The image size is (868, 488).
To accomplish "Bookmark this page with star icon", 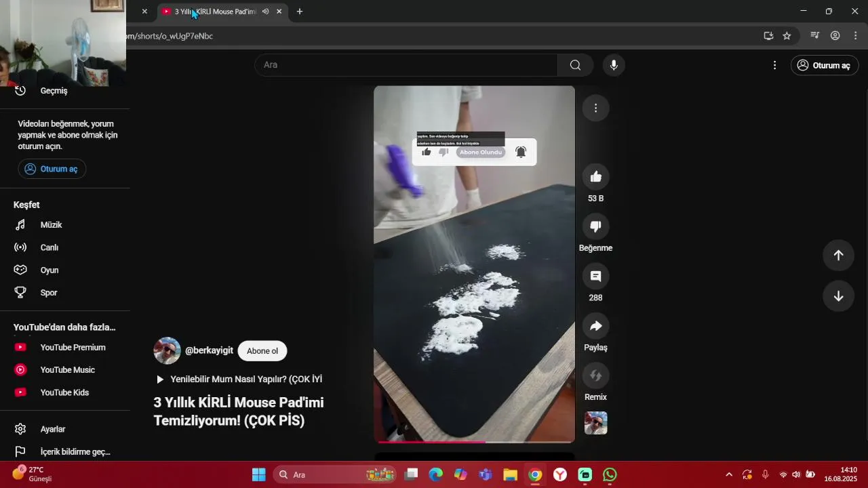I will point(787,36).
